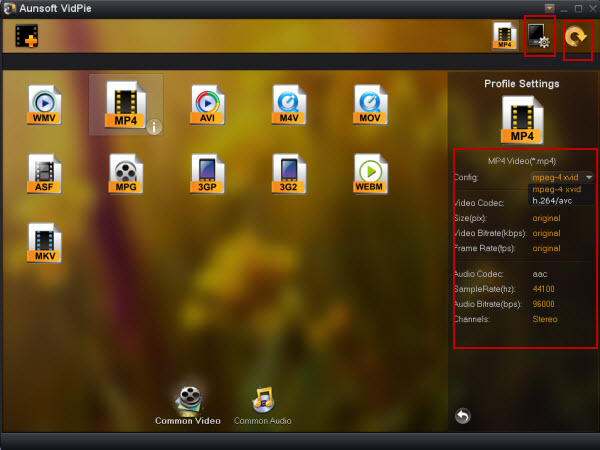Image resolution: width=600 pixels, height=450 pixels.
Task: Change the Video Bitrate(kbps) original value
Action: (546, 233)
